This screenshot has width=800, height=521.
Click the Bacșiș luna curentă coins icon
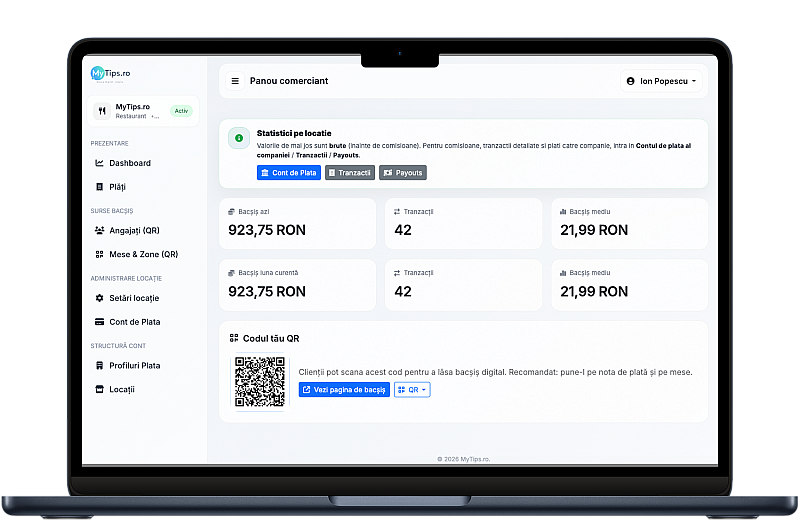[x=232, y=273]
